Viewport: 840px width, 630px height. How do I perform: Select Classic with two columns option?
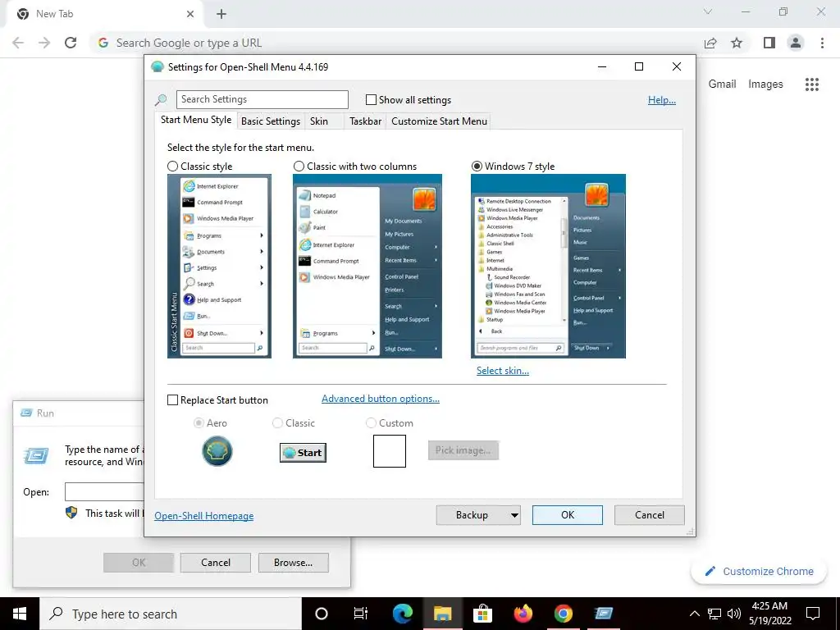299,167
